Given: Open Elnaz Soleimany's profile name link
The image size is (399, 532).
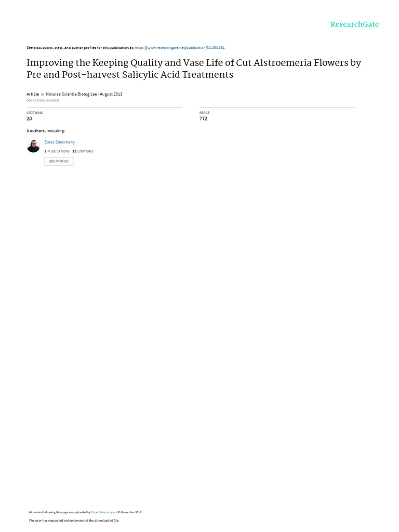Looking at the screenshot, I should pos(60,142).
